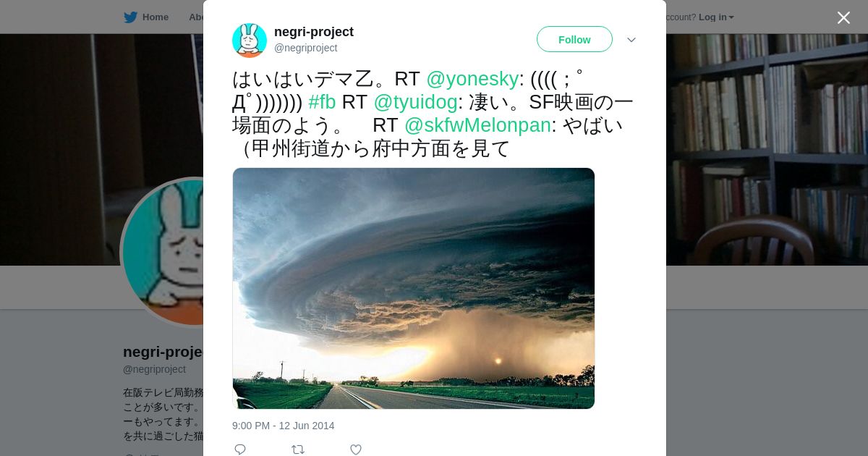Open the @yonesky mention link
868x456 pixels.
tap(472, 79)
